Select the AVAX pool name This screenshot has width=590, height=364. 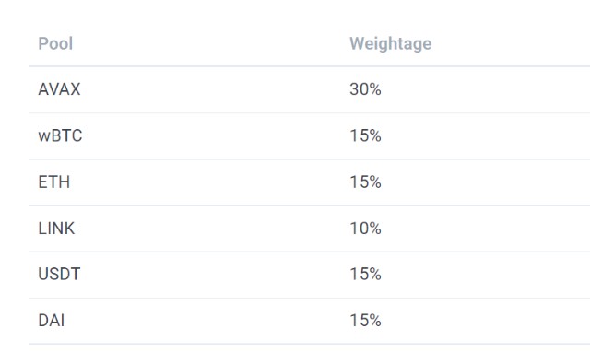click(x=59, y=89)
